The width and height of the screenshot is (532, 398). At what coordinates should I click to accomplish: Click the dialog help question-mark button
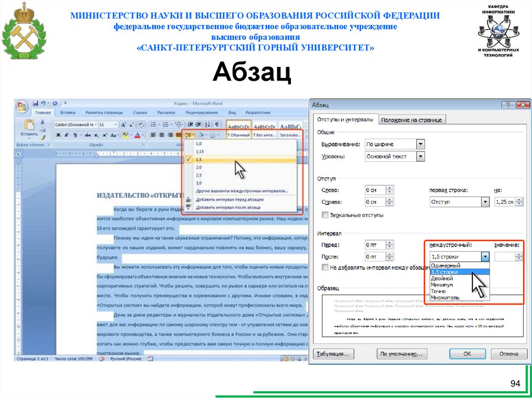504,104
